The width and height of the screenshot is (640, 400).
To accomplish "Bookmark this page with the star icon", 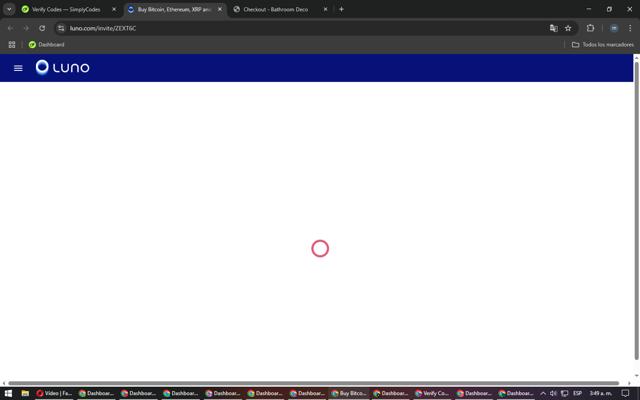I will [x=568, y=28].
